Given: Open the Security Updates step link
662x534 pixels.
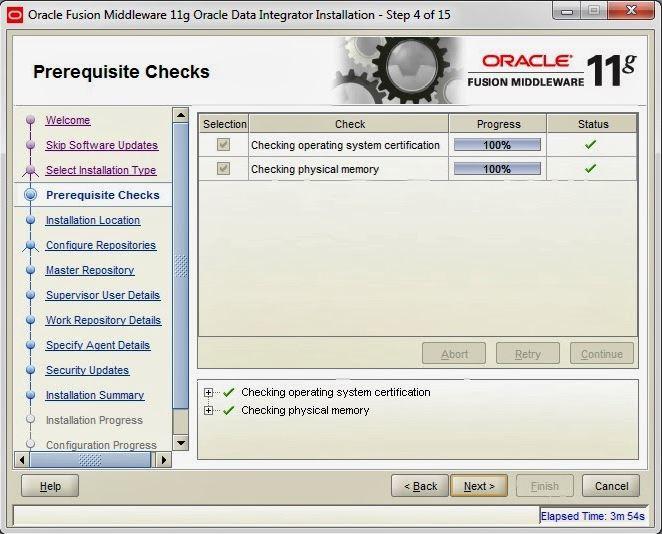Looking at the screenshot, I should (87, 370).
